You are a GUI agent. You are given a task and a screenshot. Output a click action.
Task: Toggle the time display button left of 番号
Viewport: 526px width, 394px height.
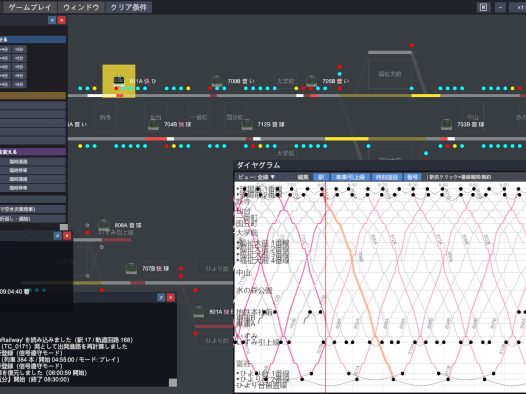387,177
